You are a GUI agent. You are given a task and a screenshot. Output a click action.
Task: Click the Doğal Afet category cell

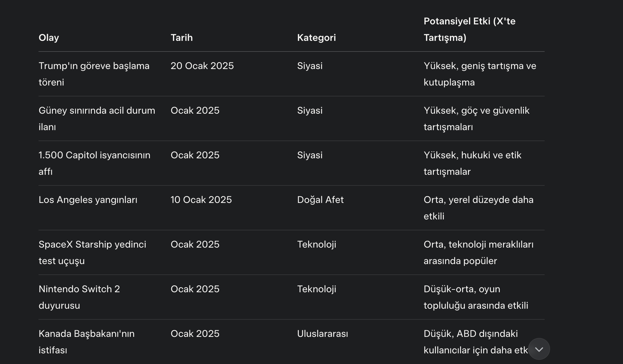[320, 200]
